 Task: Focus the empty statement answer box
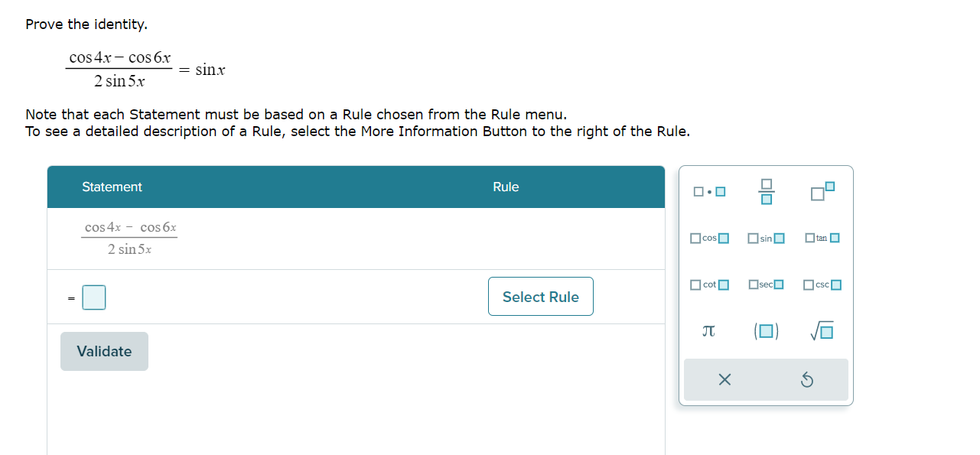tap(94, 297)
